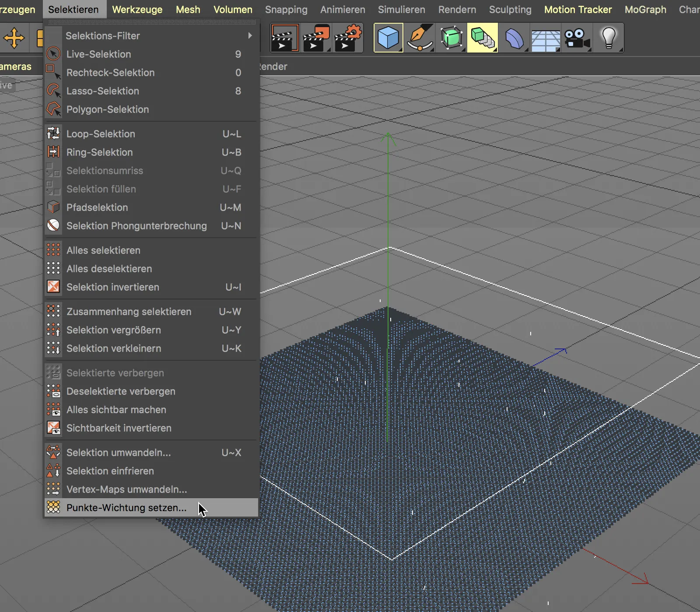This screenshot has width=700, height=612.
Task: Choose Alles sichtbar machen
Action: coord(151,409)
